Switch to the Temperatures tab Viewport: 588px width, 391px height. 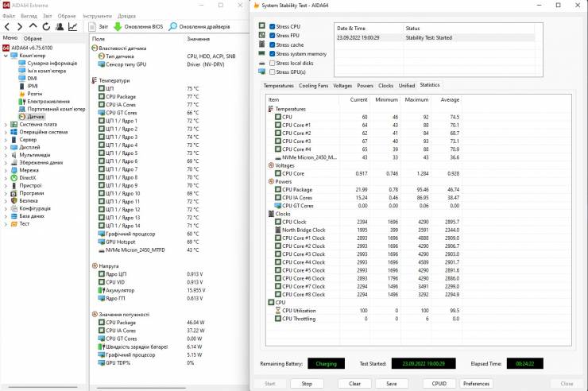[x=279, y=86]
